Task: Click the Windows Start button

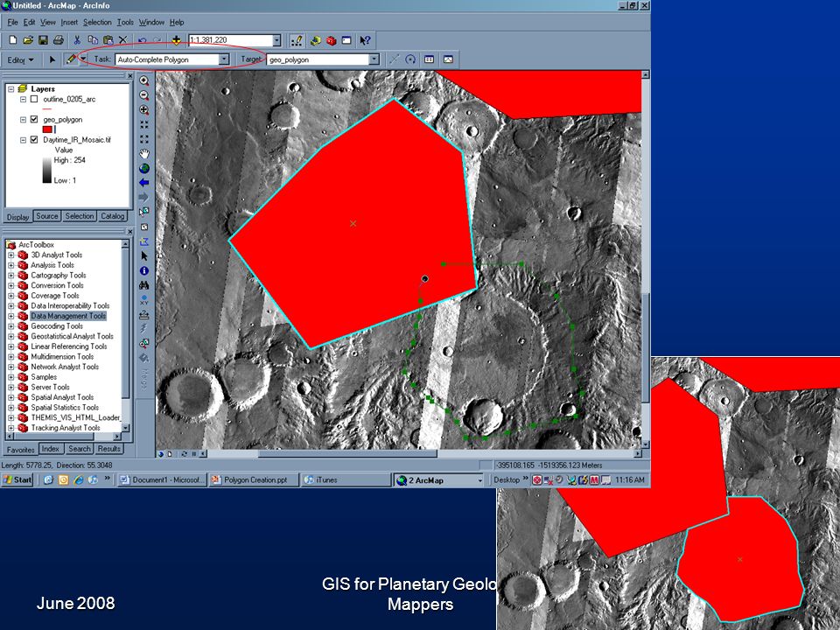Action: [17, 480]
